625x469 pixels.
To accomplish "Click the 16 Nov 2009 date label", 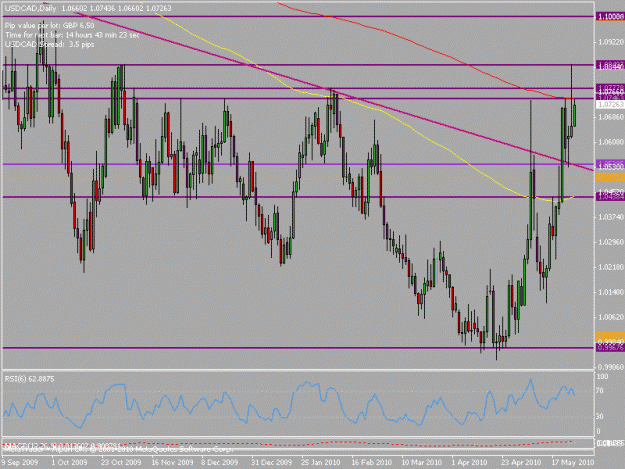I will pyautogui.click(x=172, y=462).
